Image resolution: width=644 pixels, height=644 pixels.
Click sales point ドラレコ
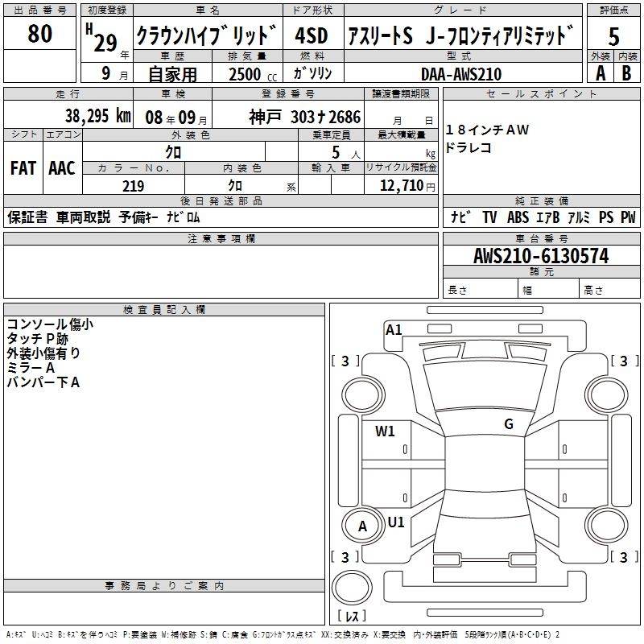pos(469,147)
